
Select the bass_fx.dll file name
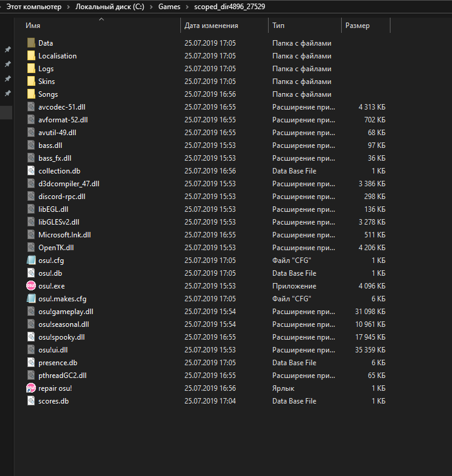coord(55,158)
